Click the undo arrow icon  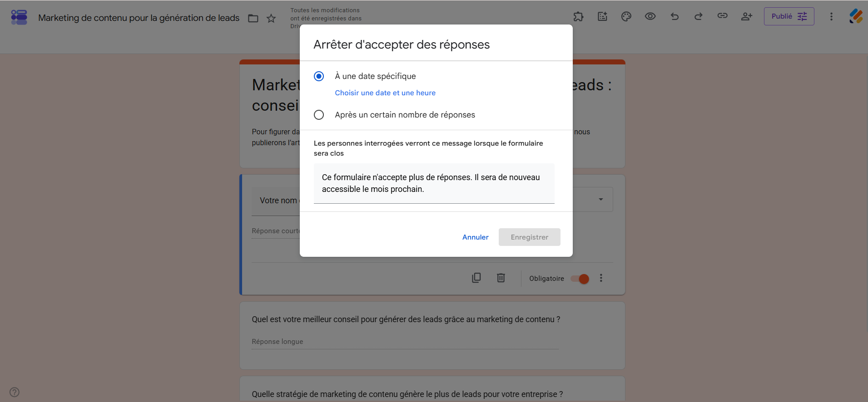(675, 16)
